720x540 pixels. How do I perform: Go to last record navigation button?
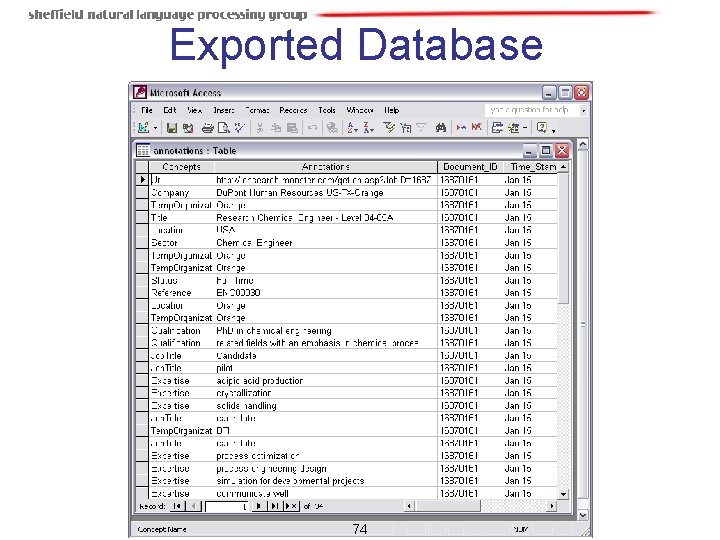coord(275,506)
